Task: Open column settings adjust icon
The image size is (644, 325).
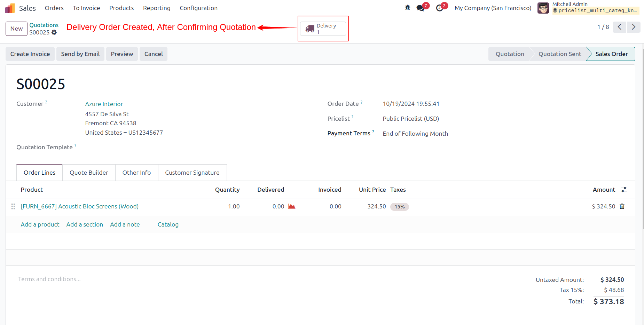Action: [624, 190]
